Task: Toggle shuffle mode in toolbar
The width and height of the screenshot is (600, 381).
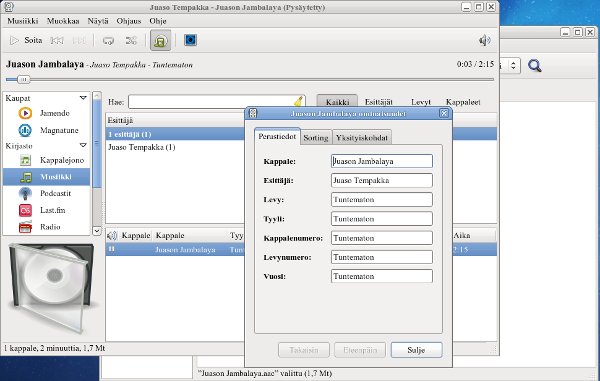Action: pyautogui.click(x=131, y=40)
